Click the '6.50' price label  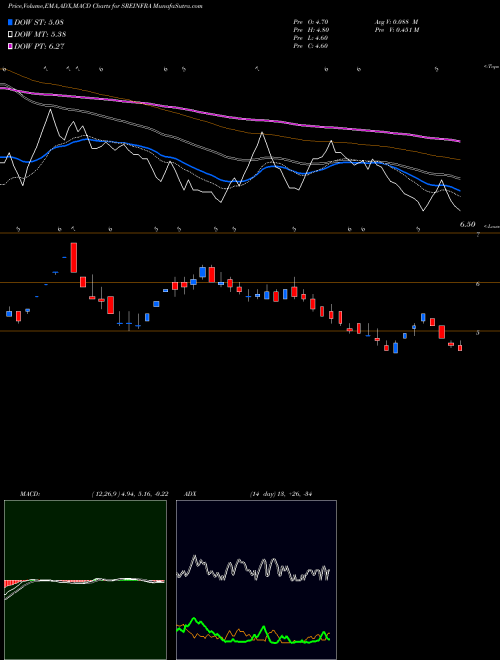click(x=467, y=225)
